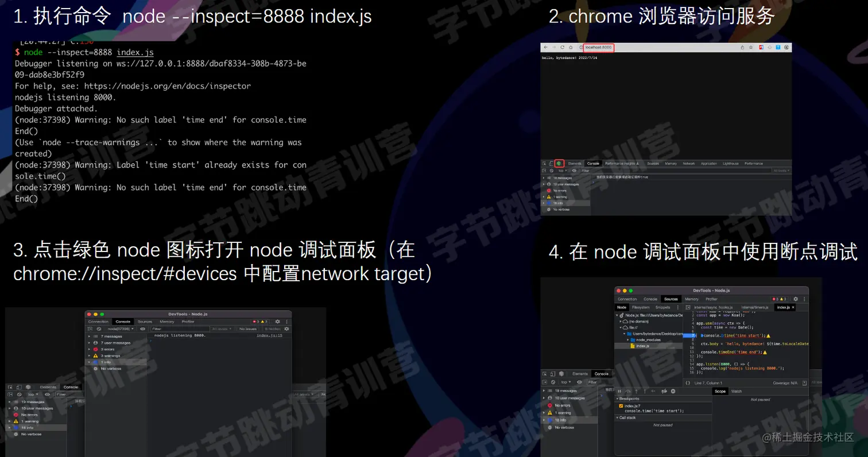Click the hide navigator icon beside file tabs
Image resolution: width=868 pixels, height=457 pixels.
pos(688,307)
